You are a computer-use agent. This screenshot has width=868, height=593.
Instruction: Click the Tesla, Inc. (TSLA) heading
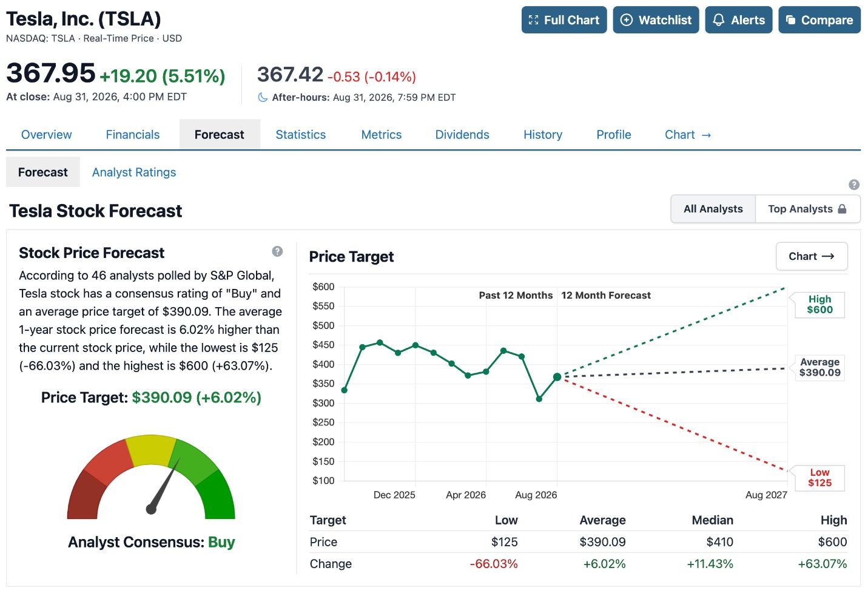coord(84,19)
